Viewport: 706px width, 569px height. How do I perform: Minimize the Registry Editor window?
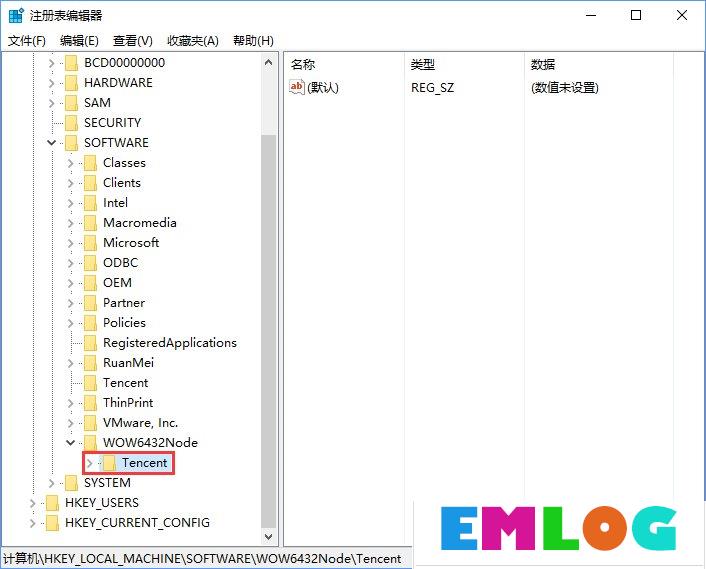click(x=591, y=15)
